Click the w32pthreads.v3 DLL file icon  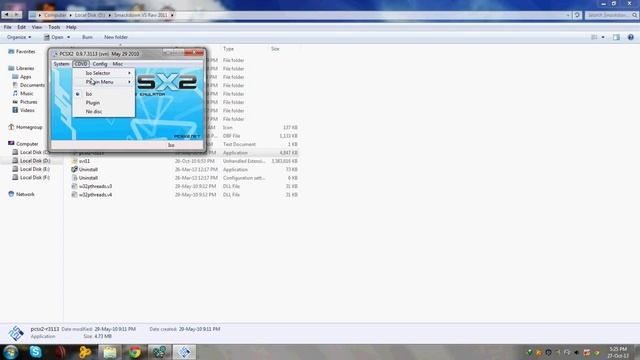pos(74,186)
